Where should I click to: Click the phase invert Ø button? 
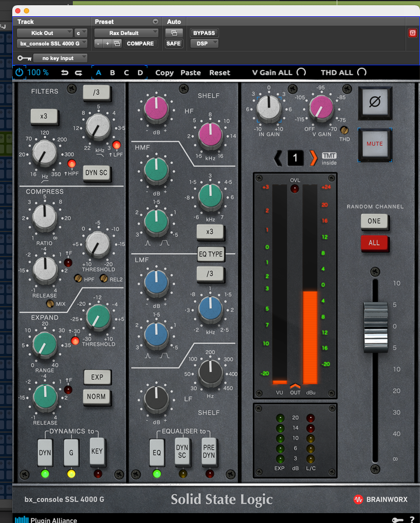pyautogui.click(x=375, y=102)
